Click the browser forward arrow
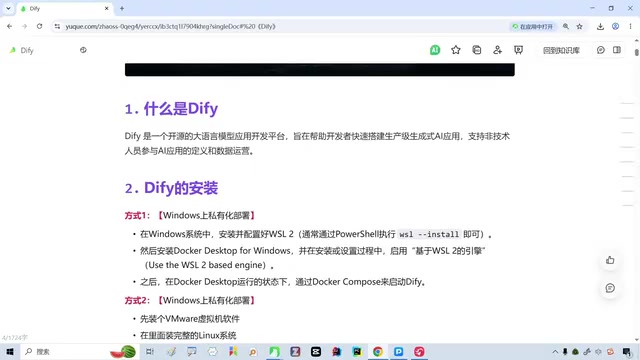The image size is (640, 360). (x=24, y=27)
